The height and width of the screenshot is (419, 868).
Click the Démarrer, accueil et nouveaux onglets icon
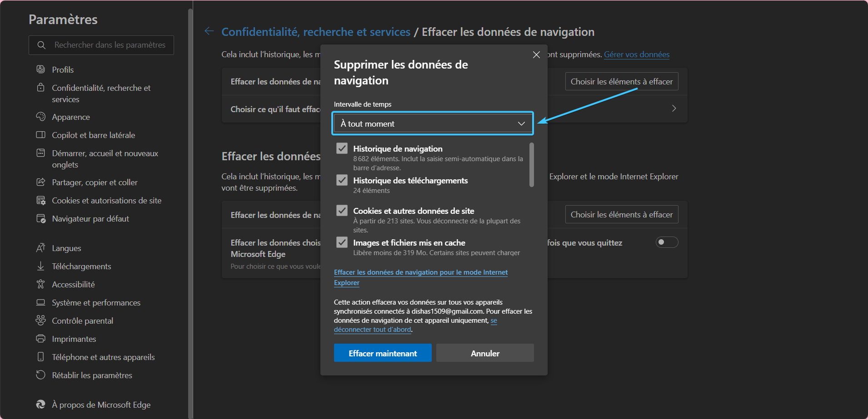[x=40, y=153]
